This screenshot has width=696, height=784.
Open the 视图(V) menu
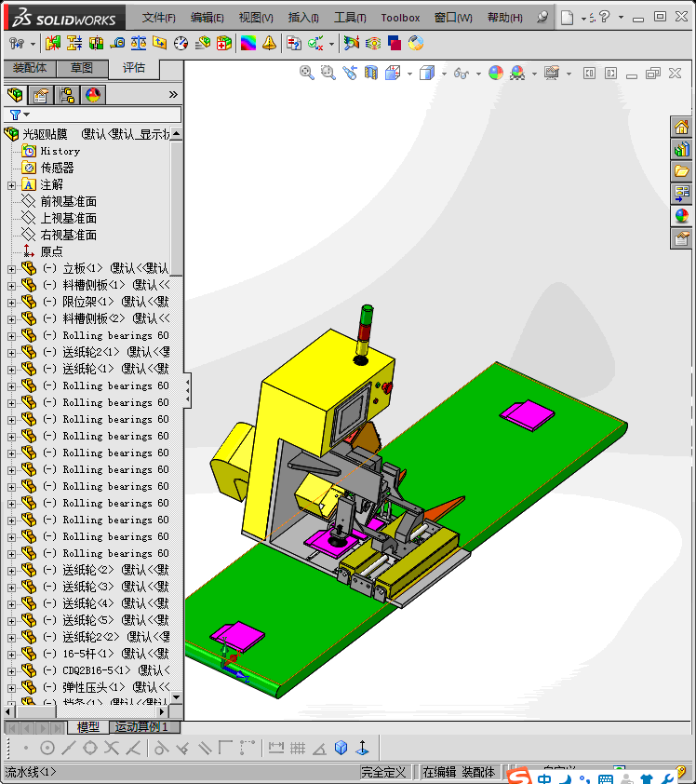[x=256, y=18]
